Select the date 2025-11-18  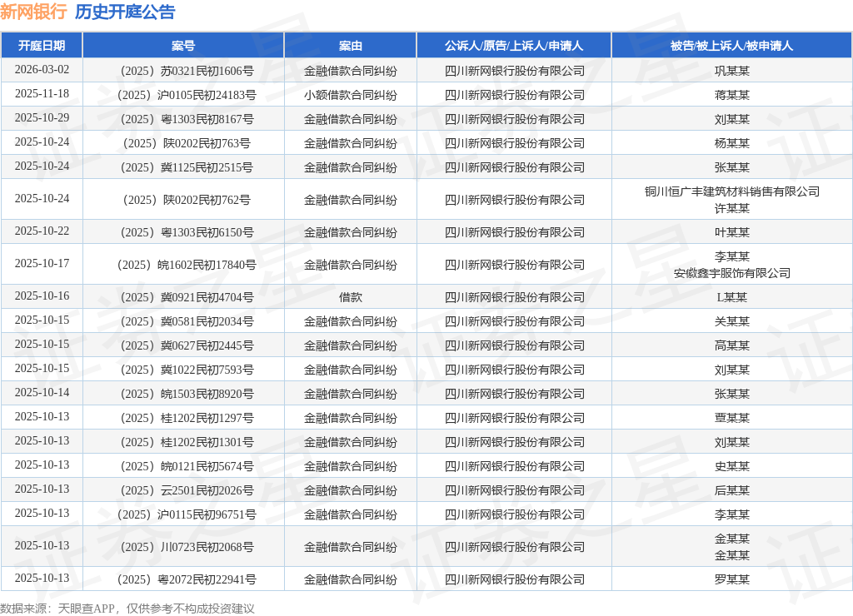(42, 93)
